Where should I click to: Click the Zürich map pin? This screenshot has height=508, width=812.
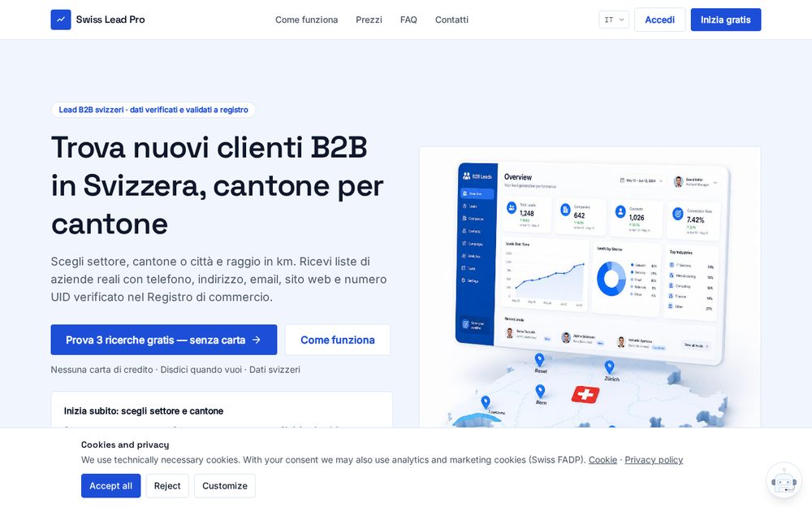610,367
